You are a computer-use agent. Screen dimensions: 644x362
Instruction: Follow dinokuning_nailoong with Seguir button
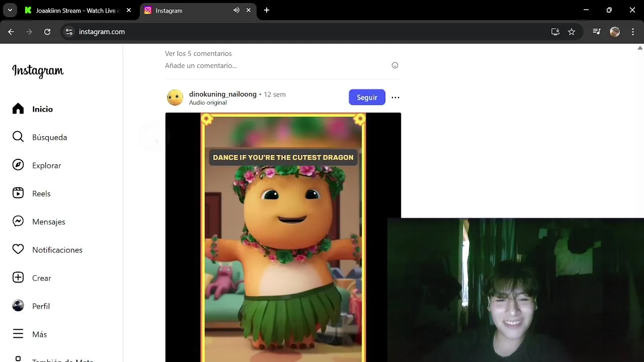click(367, 98)
